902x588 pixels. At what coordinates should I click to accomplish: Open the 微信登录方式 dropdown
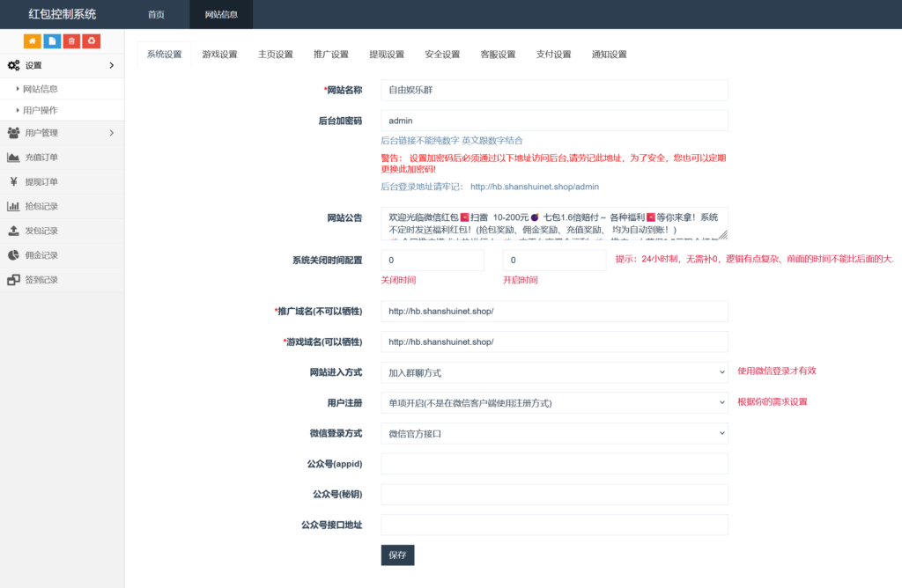click(x=555, y=433)
